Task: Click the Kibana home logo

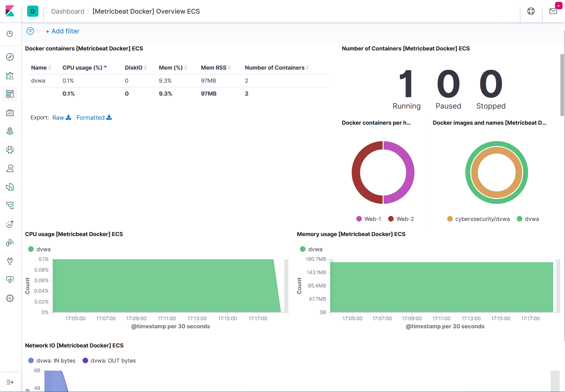Action: (x=10, y=10)
